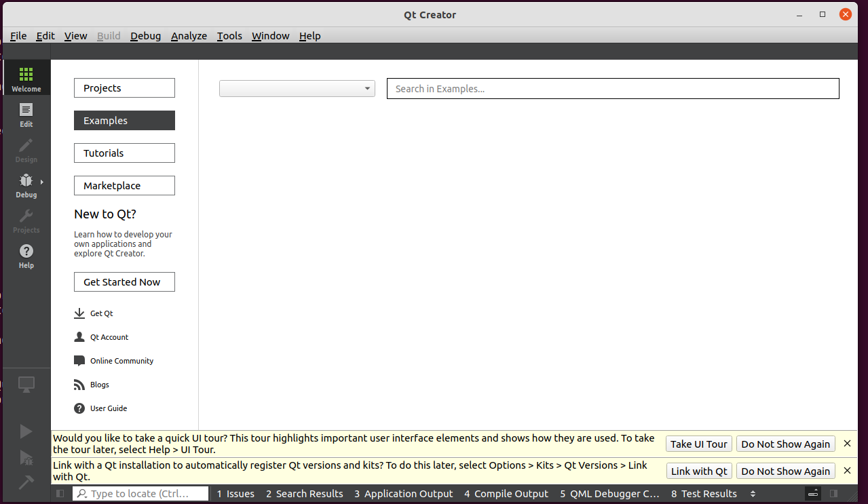Open the Search Results pane
Image resolution: width=868 pixels, height=504 pixels.
304,494
